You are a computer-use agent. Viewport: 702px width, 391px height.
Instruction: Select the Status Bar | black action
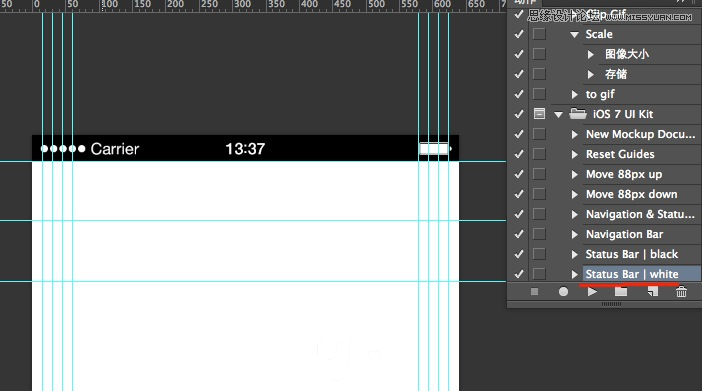632,254
